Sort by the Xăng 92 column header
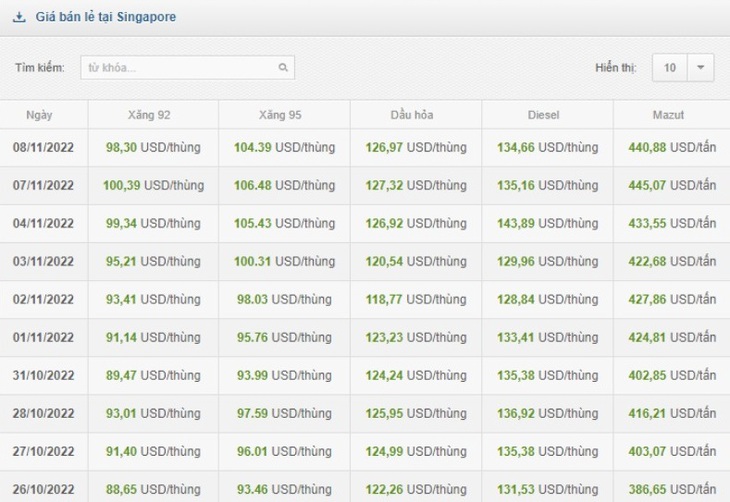This screenshot has width=730, height=502. [x=149, y=115]
